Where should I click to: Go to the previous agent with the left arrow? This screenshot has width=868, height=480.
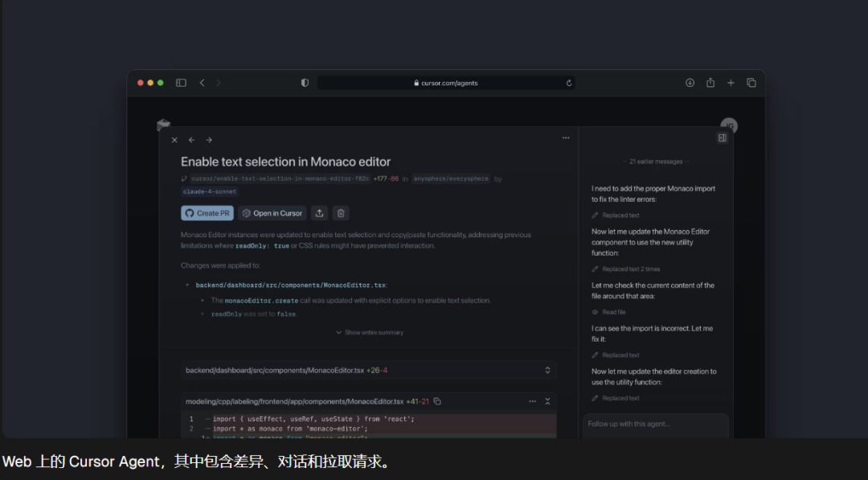[191, 140]
